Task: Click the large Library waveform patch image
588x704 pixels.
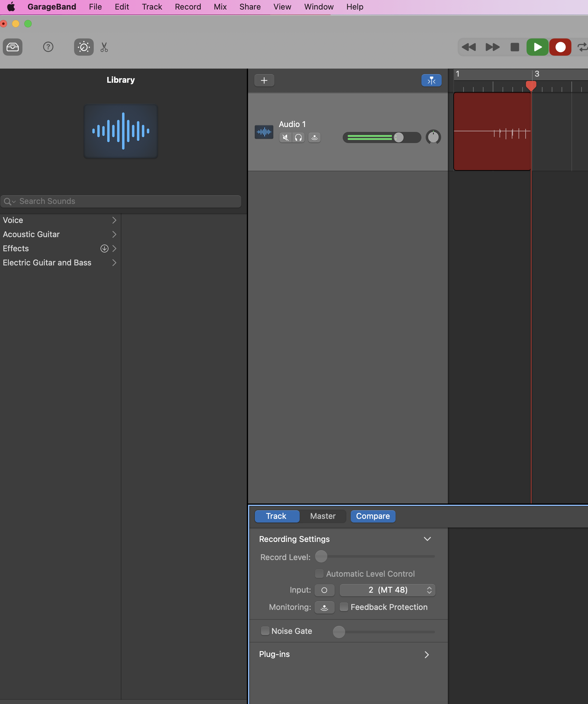Action: (120, 131)
